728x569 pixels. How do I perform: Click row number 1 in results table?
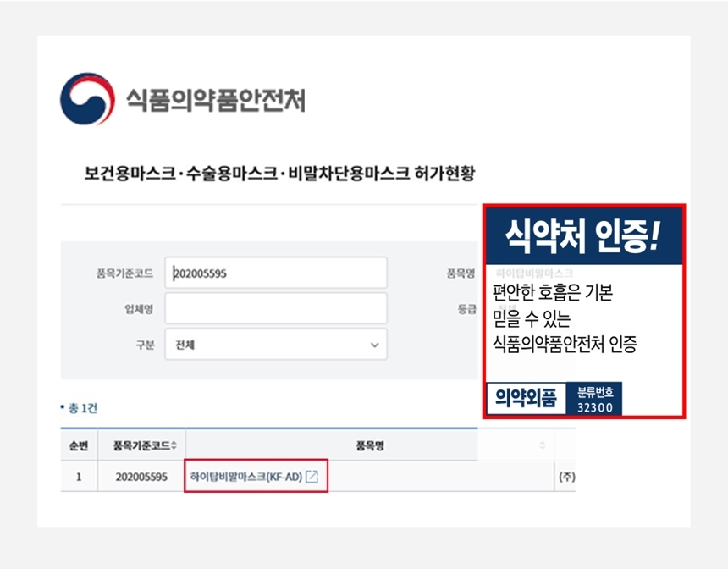pos(79,477)
